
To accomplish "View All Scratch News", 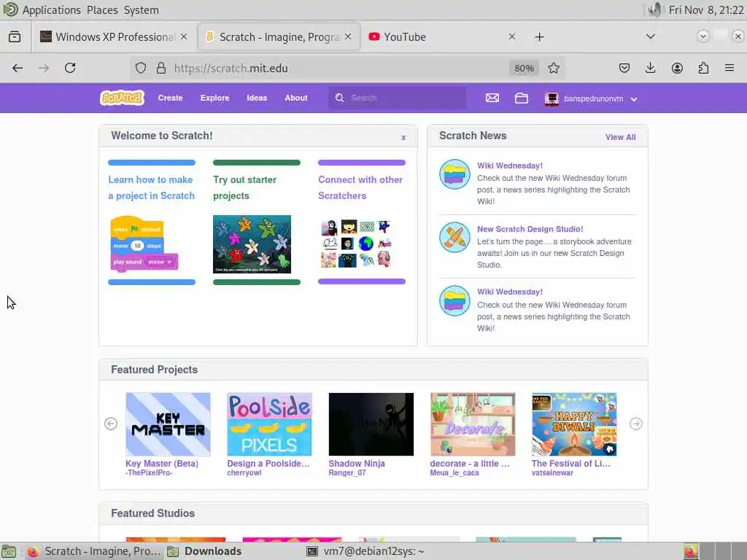I will pos(620,137).
